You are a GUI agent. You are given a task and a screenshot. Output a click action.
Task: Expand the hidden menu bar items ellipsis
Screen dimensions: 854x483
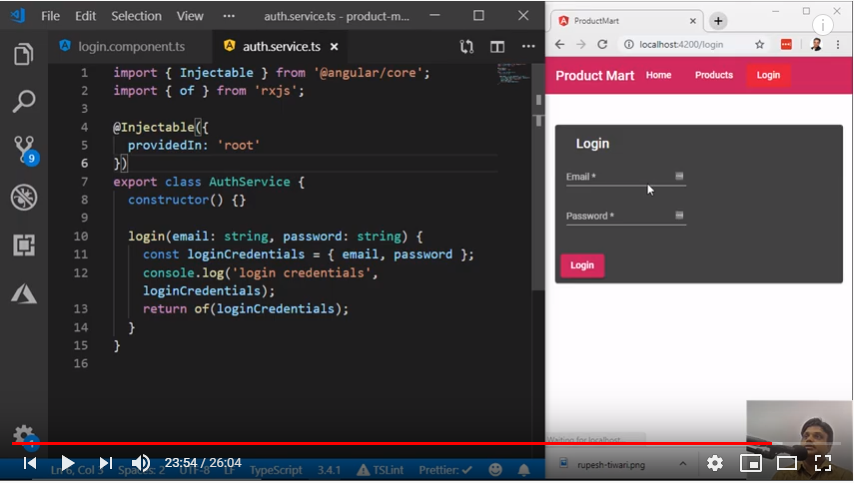(228, 16)
